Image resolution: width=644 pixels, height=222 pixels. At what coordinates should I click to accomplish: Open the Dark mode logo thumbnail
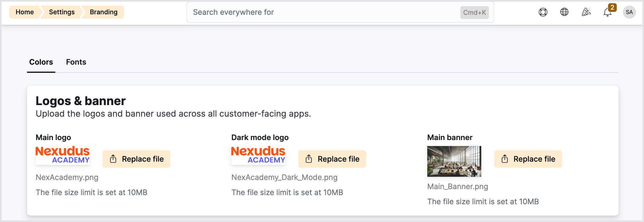coord(258,155)
